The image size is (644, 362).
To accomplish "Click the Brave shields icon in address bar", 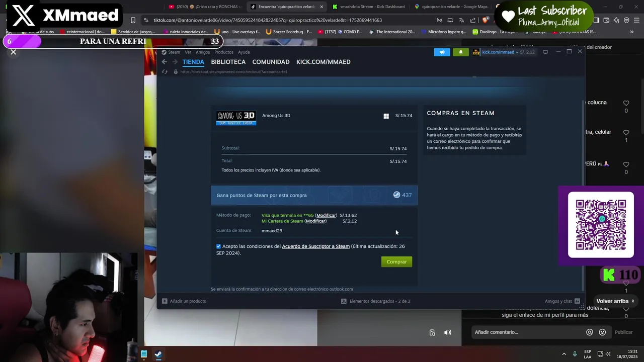I will [x=486, y=20].
